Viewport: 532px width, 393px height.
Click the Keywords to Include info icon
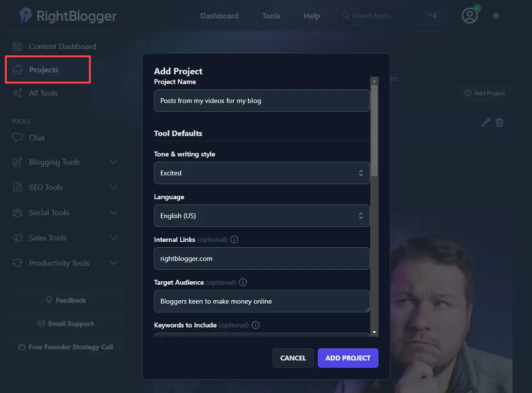pyautogui.click(x=256, y=325)
